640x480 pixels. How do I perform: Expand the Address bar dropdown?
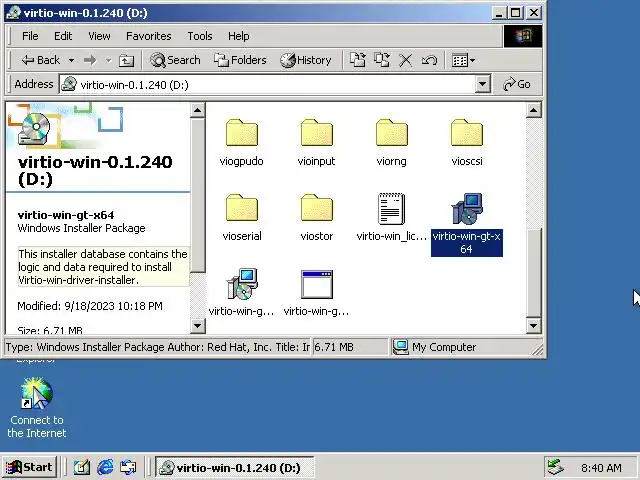point(482,84)
